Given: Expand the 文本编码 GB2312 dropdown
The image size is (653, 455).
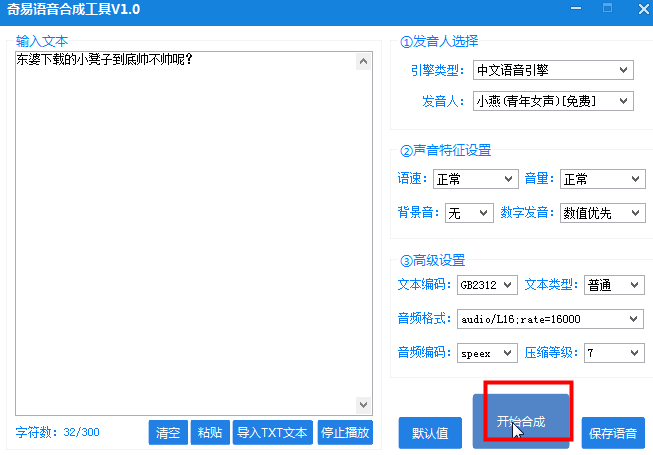Looking at the screenshot, I should click(487, 285).
